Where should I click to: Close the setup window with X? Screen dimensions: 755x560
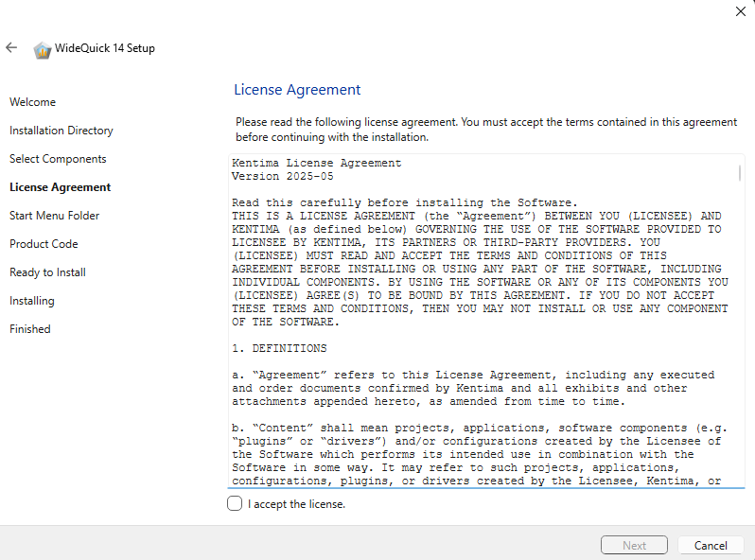[741, 11]
